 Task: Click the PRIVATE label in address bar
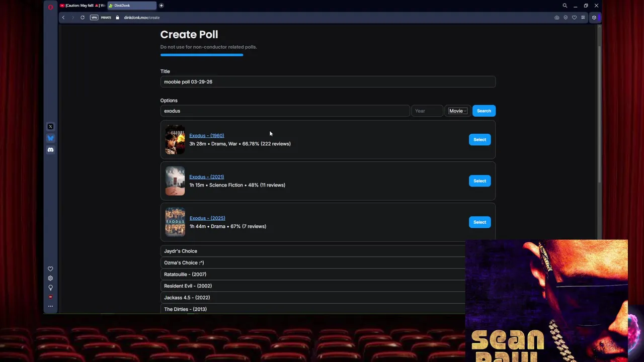(106, 18)
